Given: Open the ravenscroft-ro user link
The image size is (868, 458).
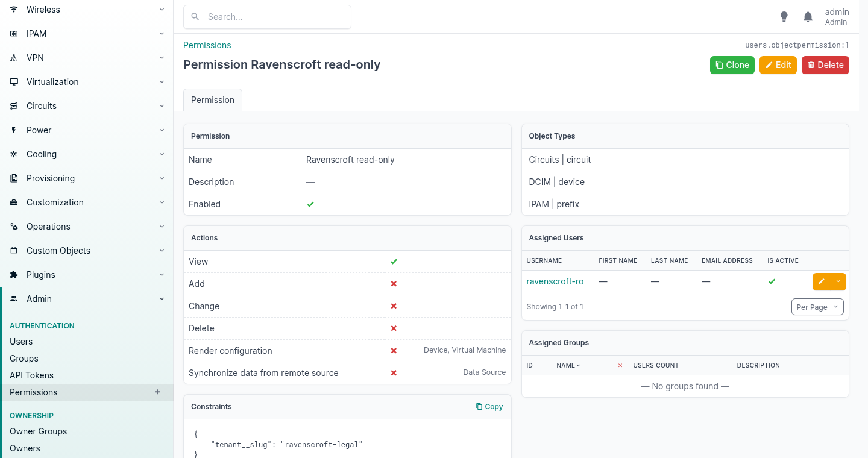Looking at the screenshot, I should click(x=555, y=281).
